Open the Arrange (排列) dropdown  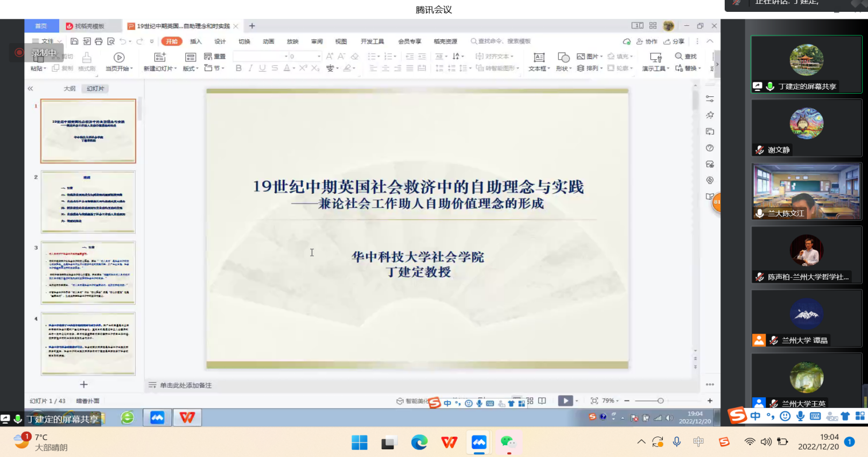pos(590,68)
